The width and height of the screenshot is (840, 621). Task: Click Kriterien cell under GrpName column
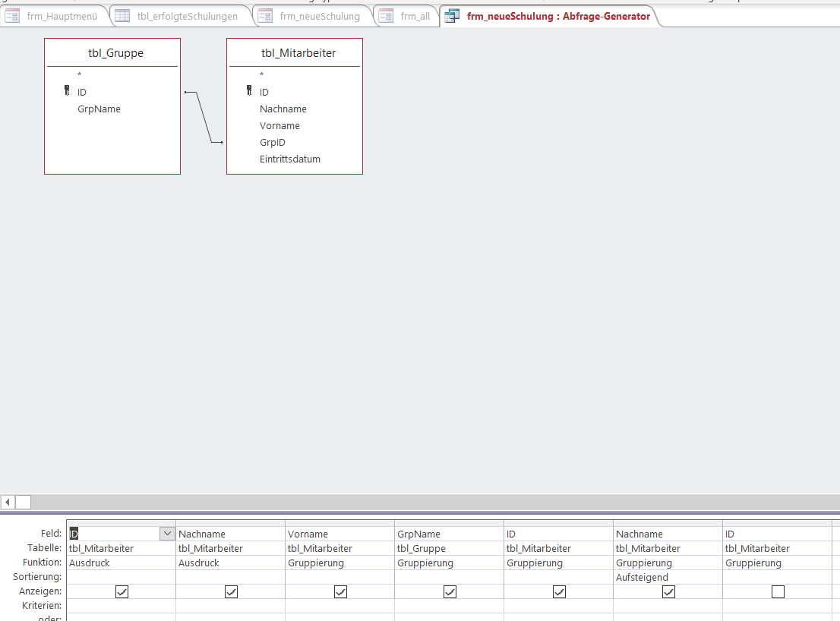click(449, 606)
